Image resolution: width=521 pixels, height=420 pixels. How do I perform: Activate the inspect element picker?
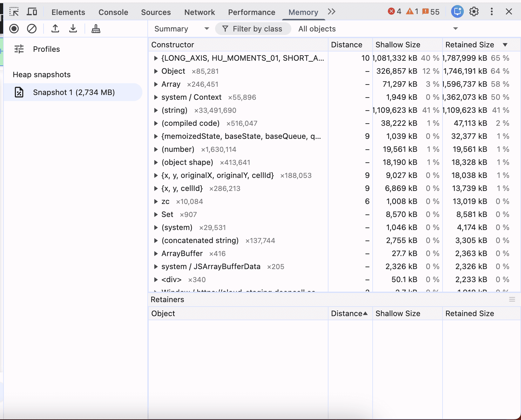pos(14,11)
